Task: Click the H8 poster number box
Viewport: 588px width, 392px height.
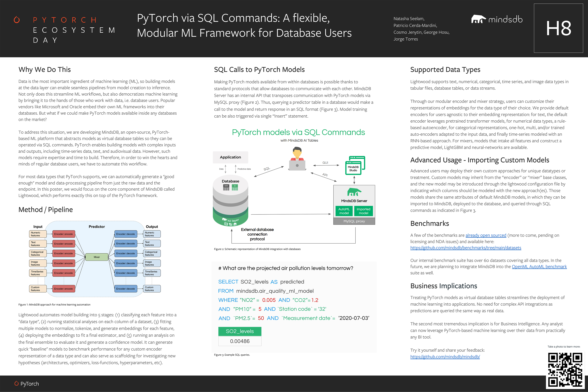Action: coord(558,28)
